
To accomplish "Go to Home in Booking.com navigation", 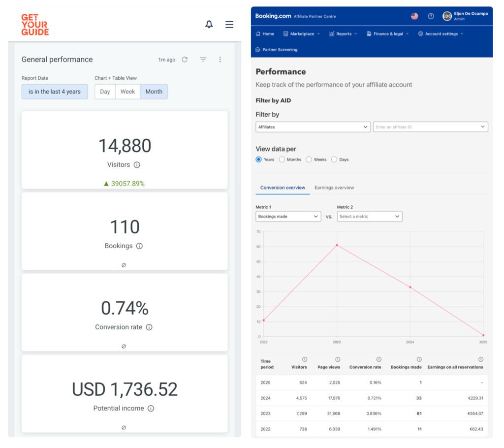I will tap(265, 34).
